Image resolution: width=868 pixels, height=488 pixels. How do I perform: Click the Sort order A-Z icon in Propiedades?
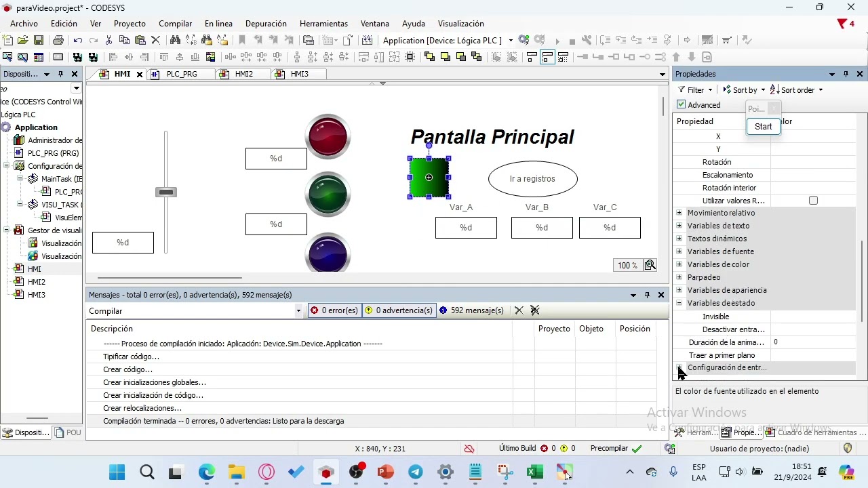(x=774, y=89)
